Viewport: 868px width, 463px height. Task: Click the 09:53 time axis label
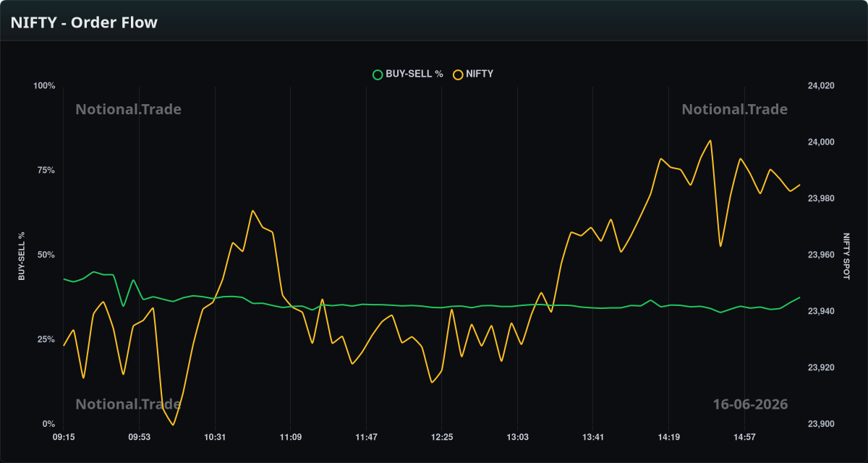tap(139, 437)
